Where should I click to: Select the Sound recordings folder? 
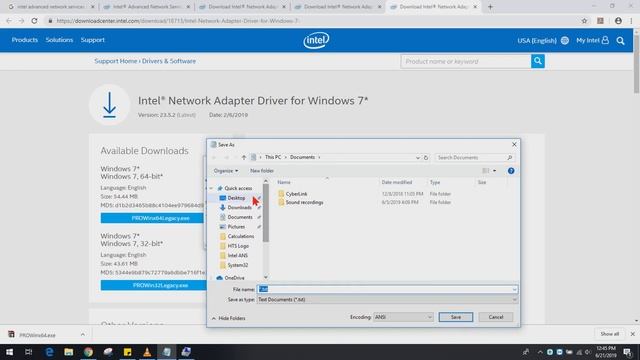[304, 202]
